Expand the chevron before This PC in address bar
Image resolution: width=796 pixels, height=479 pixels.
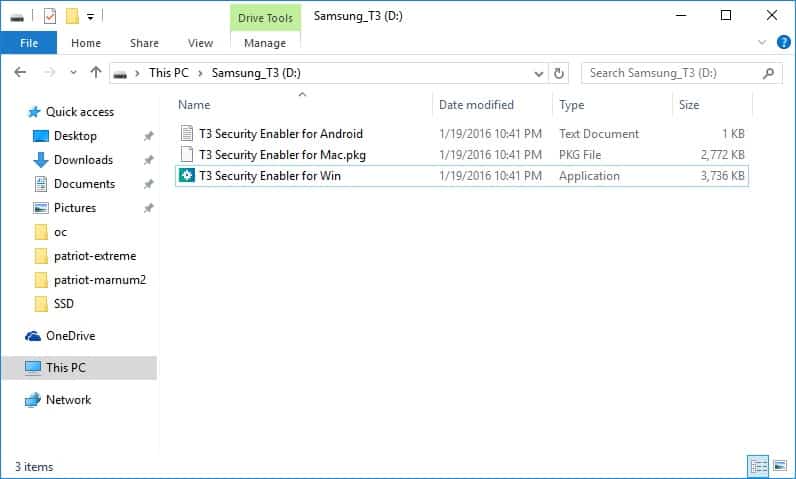137,74
